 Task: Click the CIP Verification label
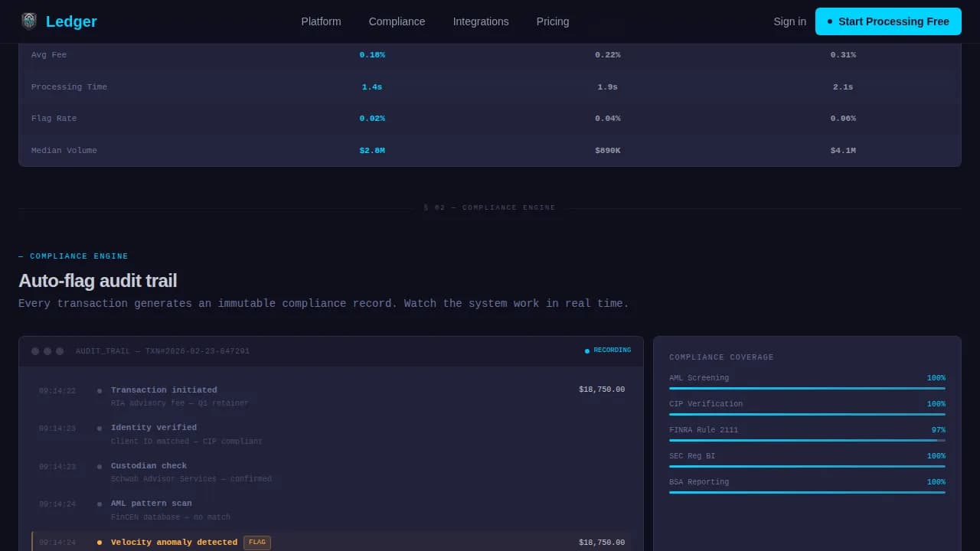click(706, 404)
